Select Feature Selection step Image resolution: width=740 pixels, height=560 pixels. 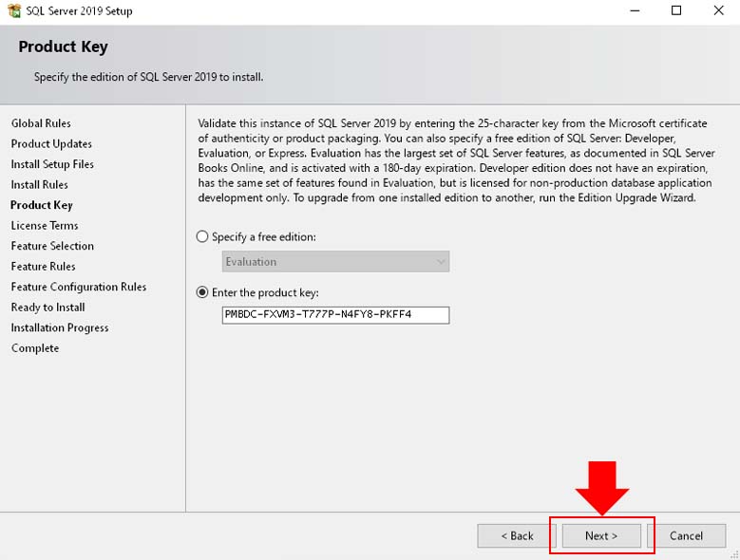52,246
